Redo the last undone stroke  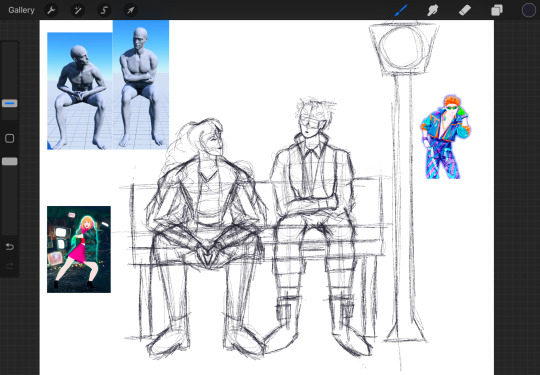coord(10,265)
